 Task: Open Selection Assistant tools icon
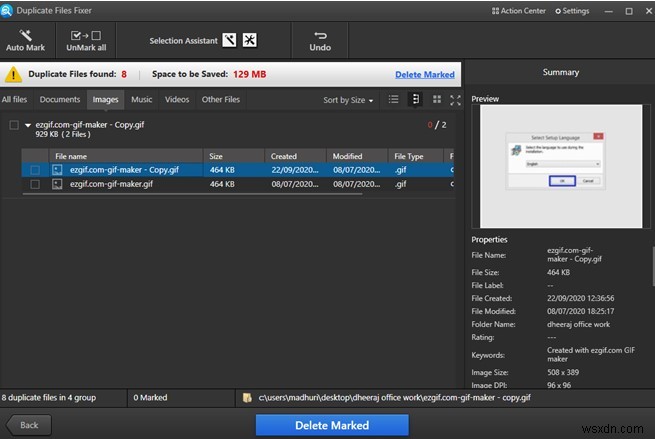250,40
